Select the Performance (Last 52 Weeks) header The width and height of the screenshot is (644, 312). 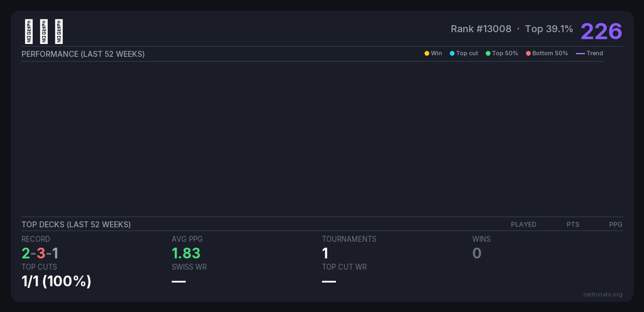pos(83,54)
